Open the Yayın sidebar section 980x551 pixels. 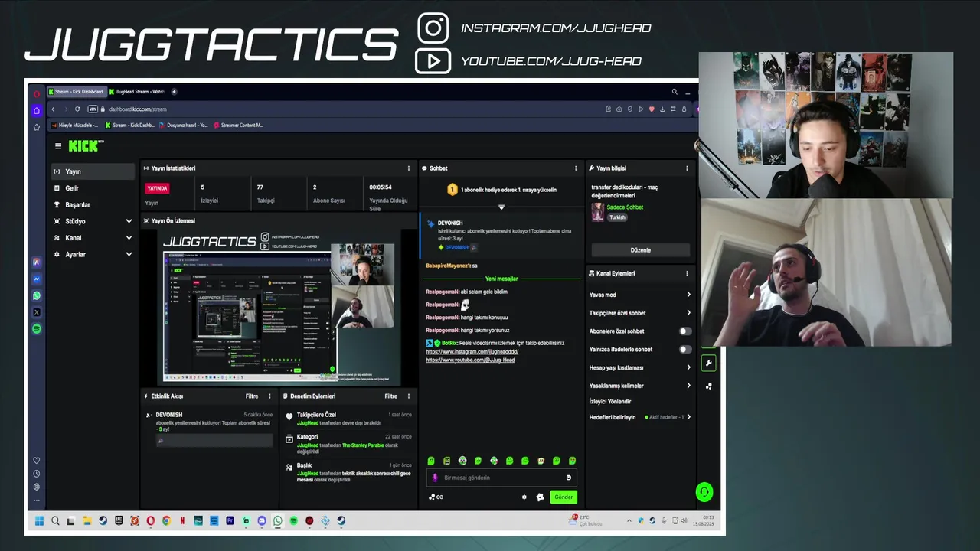[93, 171]
